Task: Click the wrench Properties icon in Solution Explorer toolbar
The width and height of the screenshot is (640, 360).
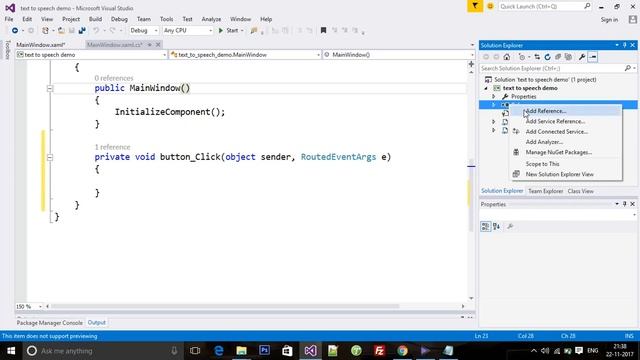Action: [x=582, y=57]
